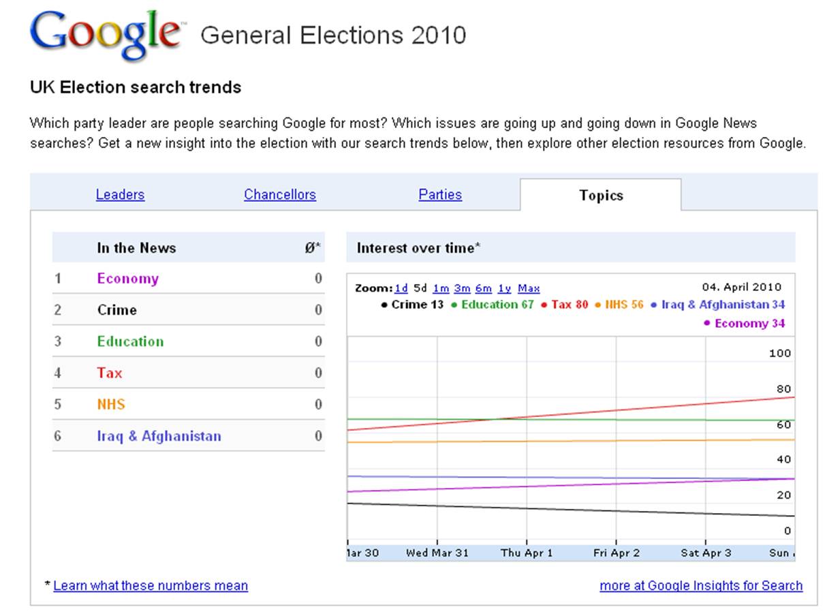The width and height of the screenshot is (840, 616).
Task: Select Iraq & Afghanistan topic
Action: [x=159, y=436]
